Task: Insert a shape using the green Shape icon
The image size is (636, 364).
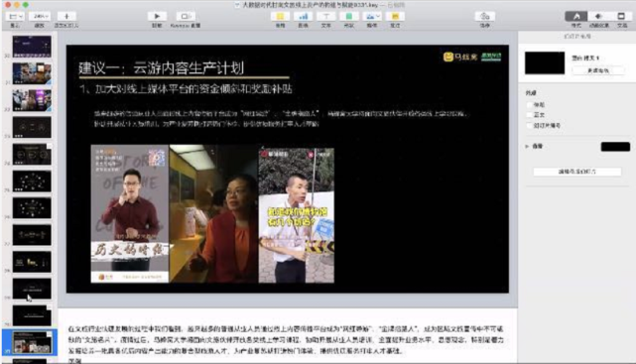Action: [x=349, y=16]
